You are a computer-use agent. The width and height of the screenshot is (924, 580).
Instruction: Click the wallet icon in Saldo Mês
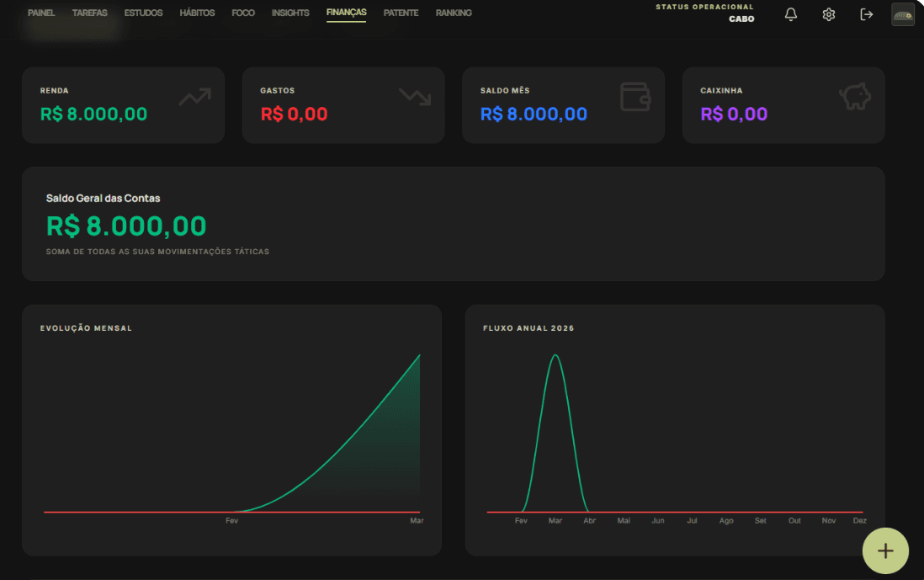pos(635,97)
